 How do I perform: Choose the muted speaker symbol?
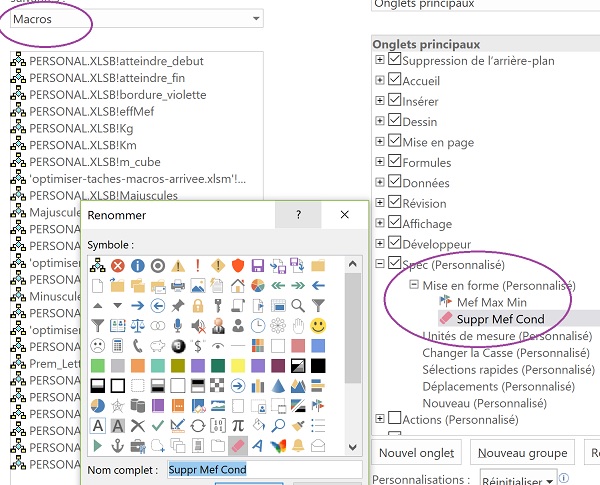(x=198, y=326)
